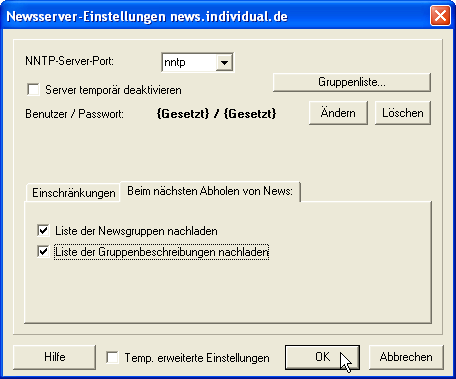Enable Server temporär deaktivieren checkbox
Viewport: 456px width, 379px height.
pos(33,90)
